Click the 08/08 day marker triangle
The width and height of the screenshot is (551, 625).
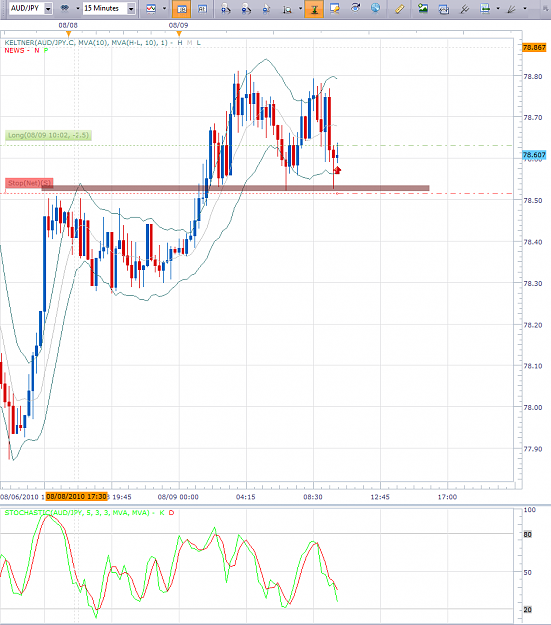(x=69, y=33)
